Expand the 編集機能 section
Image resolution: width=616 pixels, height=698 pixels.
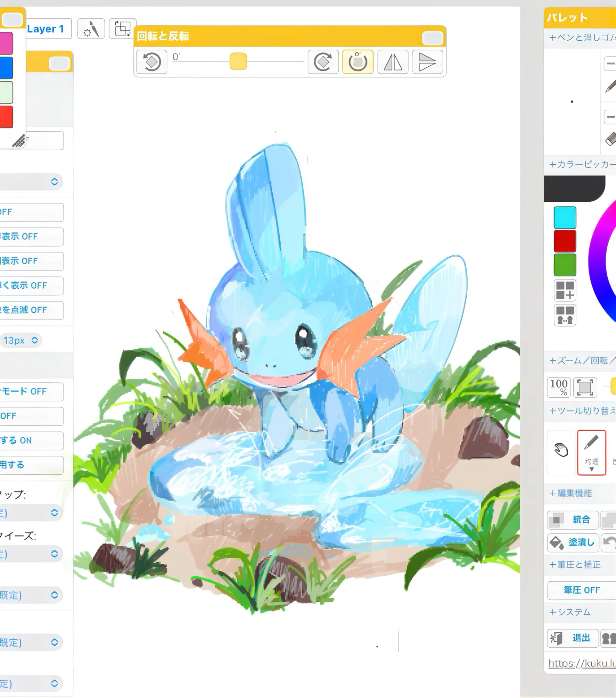(570, 493)
